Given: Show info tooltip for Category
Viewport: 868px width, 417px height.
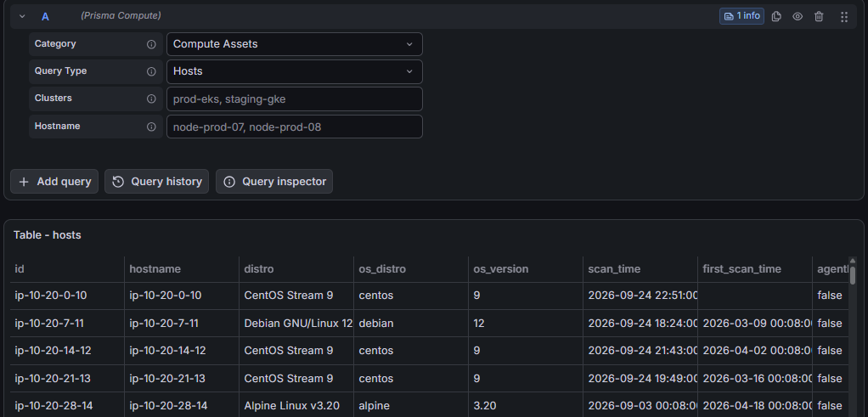Looking at the screenshot, I should coord(151,44).
